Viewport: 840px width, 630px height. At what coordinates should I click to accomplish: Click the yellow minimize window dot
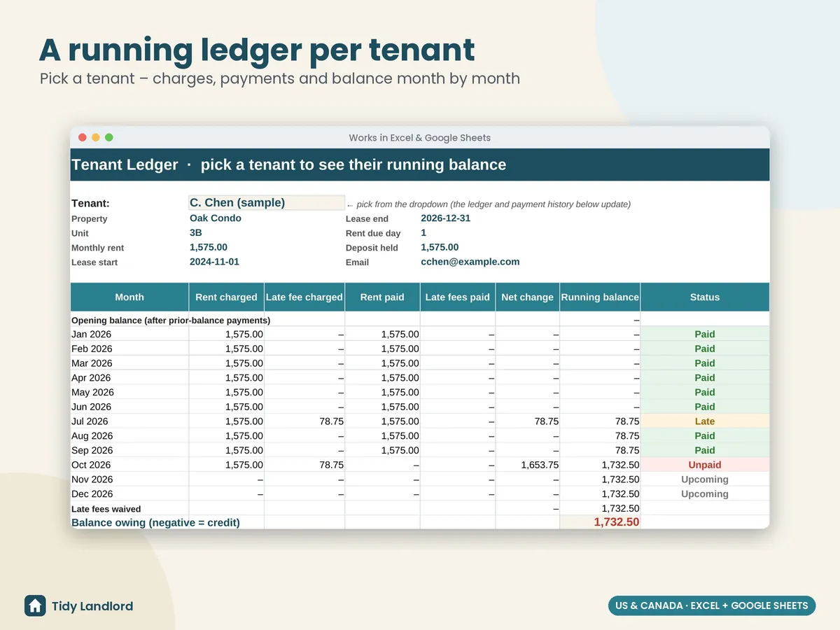point(95,138)
